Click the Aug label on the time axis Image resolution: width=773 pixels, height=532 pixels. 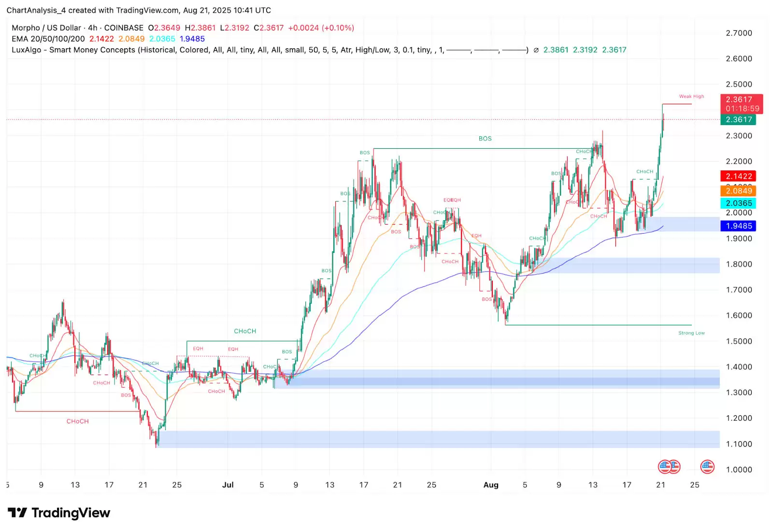(x=491, y=485)
